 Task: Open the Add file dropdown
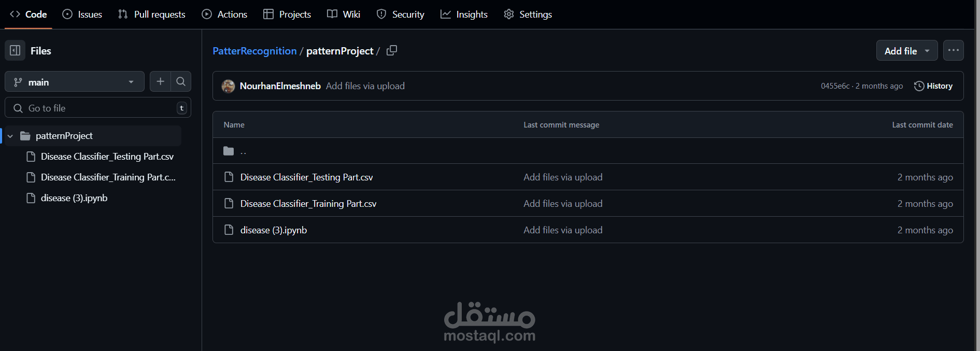click(x=907, y=51)
